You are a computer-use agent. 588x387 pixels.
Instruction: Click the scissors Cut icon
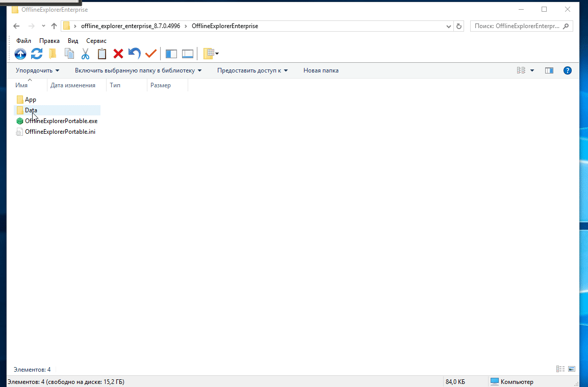86,54
